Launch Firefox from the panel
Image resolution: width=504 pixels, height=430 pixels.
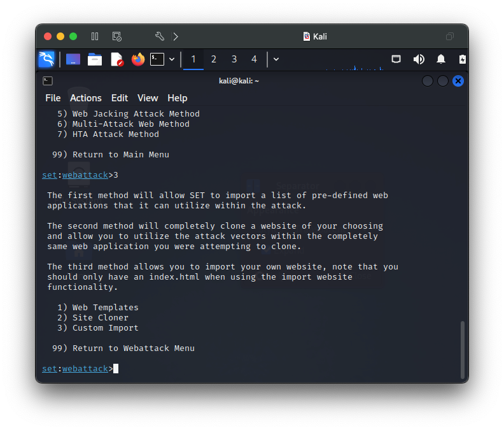click(138, 59)
